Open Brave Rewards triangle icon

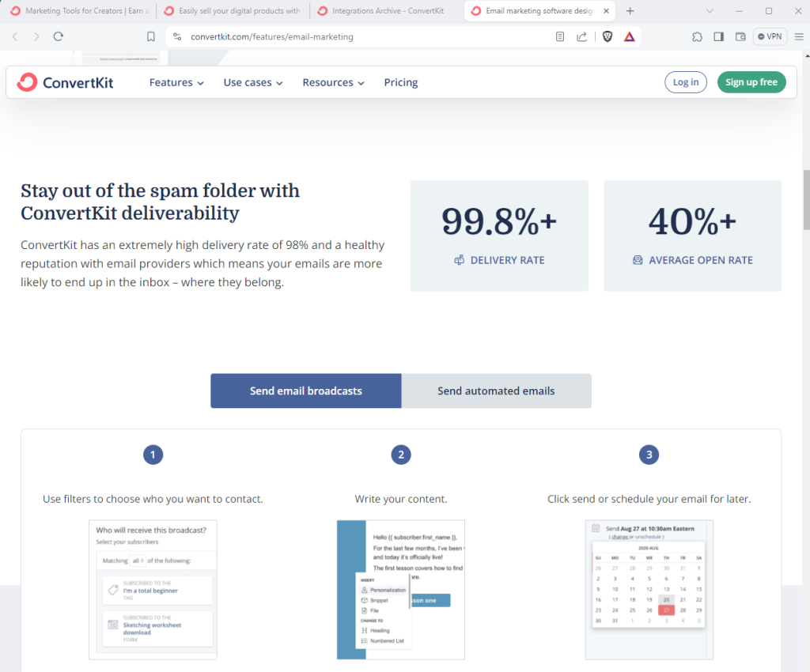[x=630, y=36]
